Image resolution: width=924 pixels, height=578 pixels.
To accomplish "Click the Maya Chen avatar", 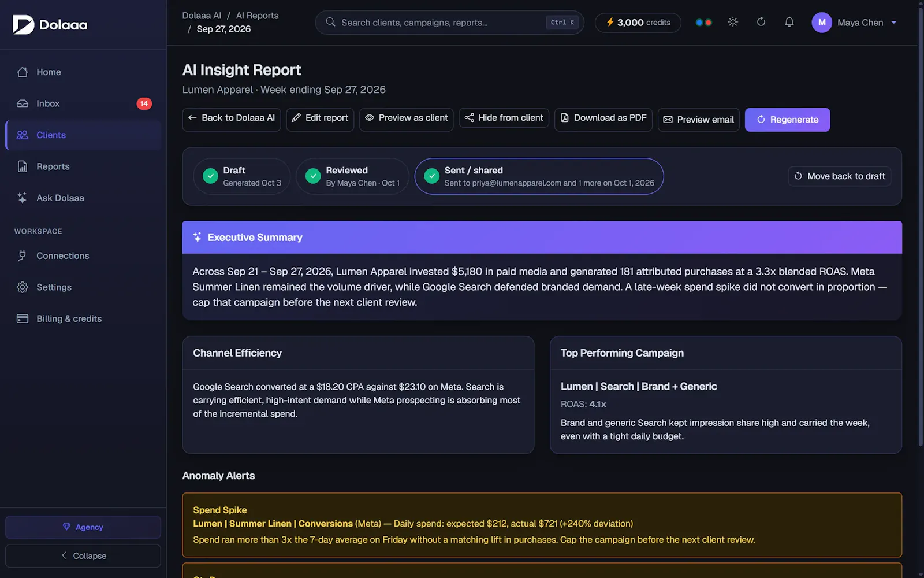I will pyautogui.click(x=821, y=23).
